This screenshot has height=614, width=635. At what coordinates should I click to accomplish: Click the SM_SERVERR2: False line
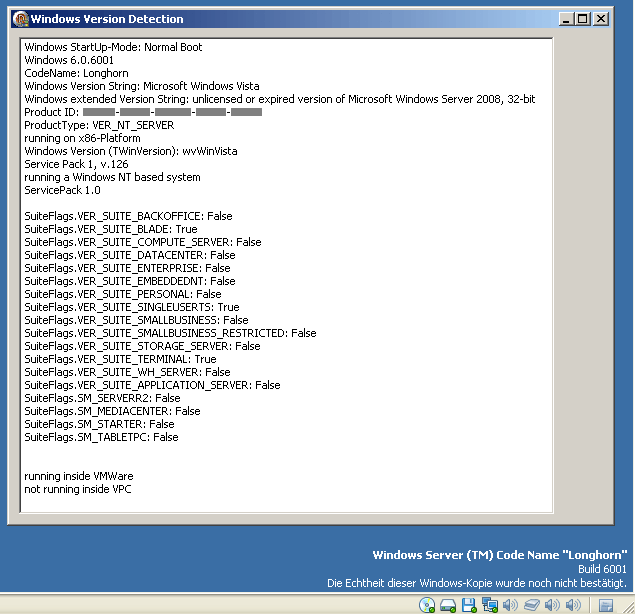pyautogui.click(x=102, y=398)
